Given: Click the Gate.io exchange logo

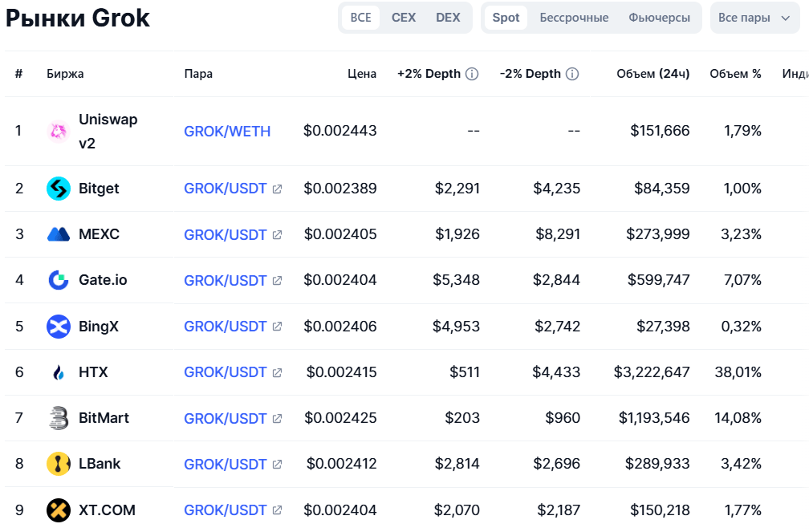Looking at the screenshot, I should coord(59,280).
